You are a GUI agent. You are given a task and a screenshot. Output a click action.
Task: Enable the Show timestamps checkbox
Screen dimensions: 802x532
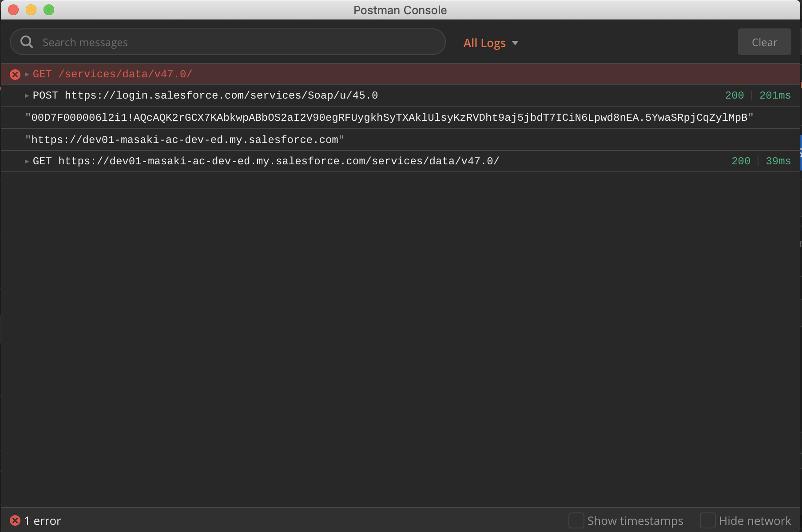point(576,520)
